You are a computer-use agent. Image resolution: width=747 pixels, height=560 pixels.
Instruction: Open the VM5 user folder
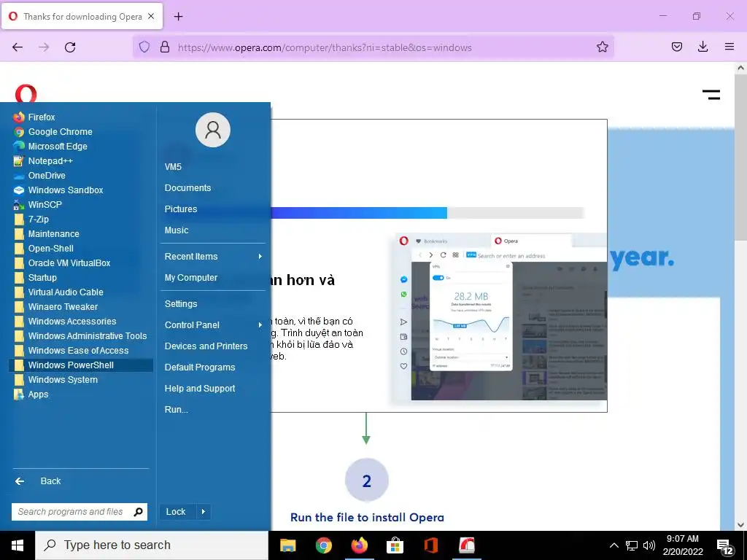pyautogui.click(x=173, y=167)
